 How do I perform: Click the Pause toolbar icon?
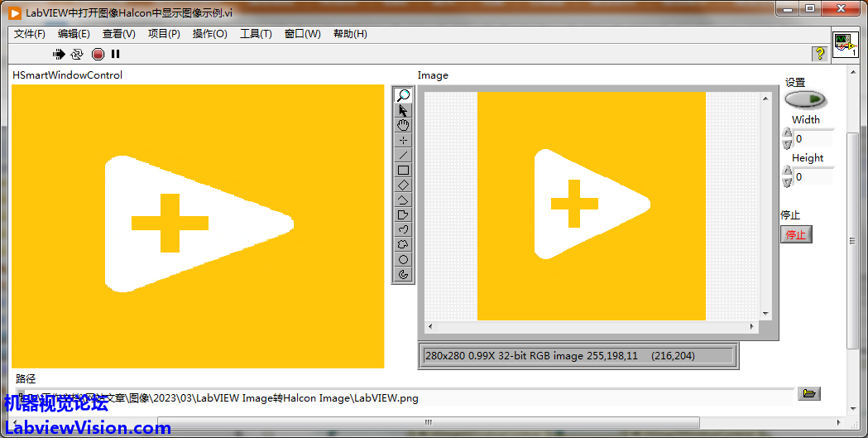(115, 54)
